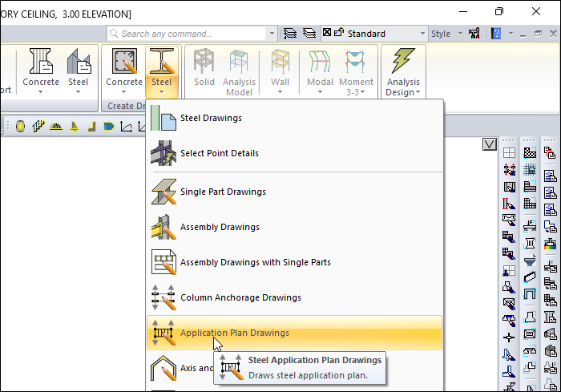Toggle the boxed V view button
Viewport: 561px width, 392px height.
click(x=490, y=144)
